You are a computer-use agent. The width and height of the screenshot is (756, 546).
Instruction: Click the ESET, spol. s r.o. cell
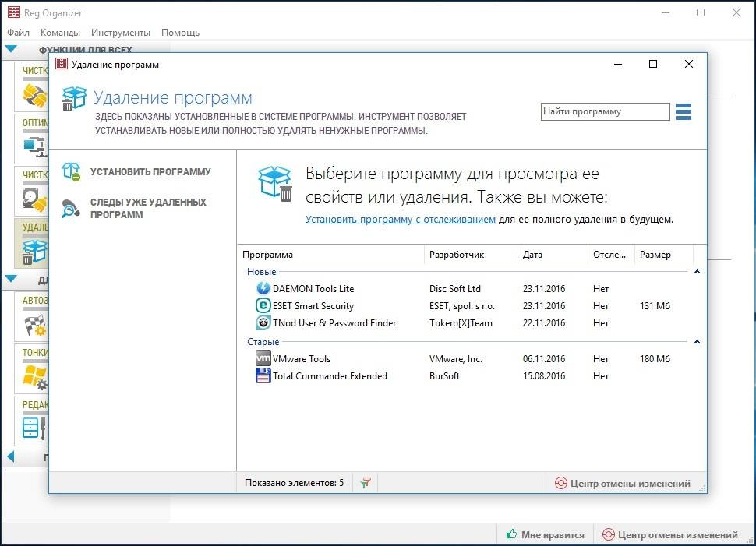tap(462, 306)
